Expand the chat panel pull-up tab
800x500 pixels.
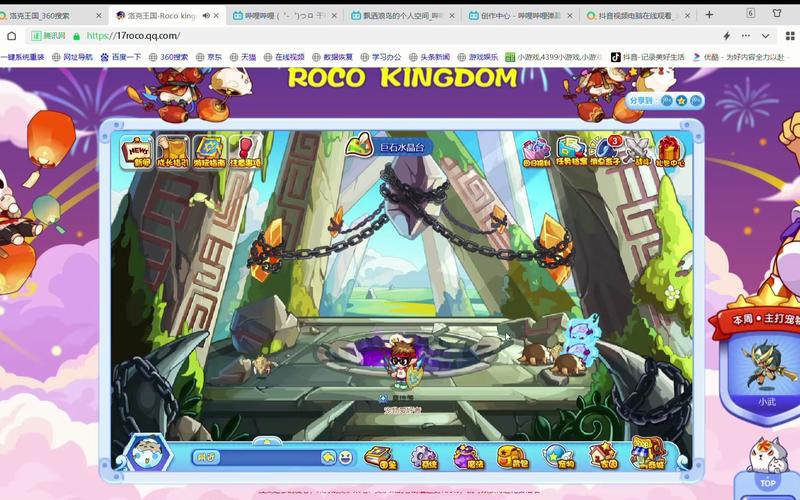[267, 441]
